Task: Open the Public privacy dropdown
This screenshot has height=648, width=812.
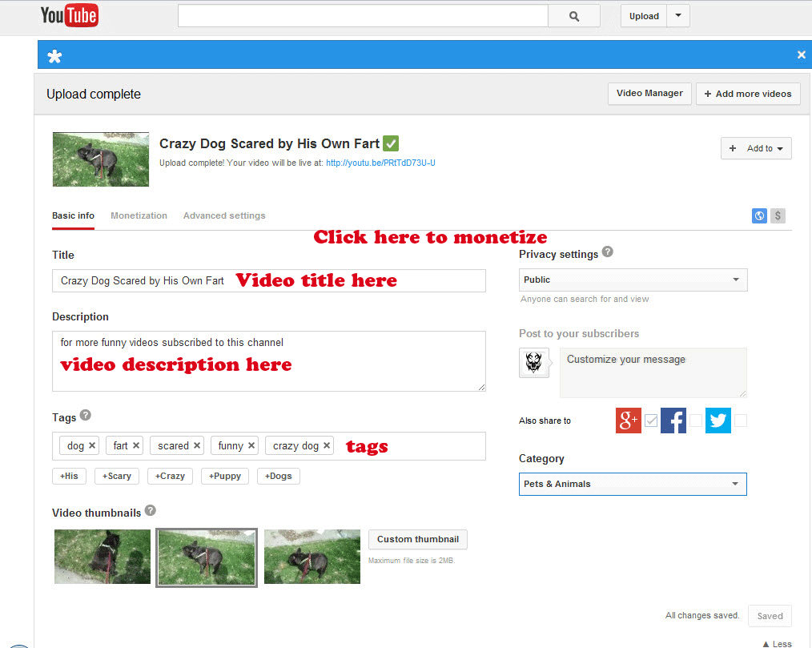Action: click(x=633, y=280)
